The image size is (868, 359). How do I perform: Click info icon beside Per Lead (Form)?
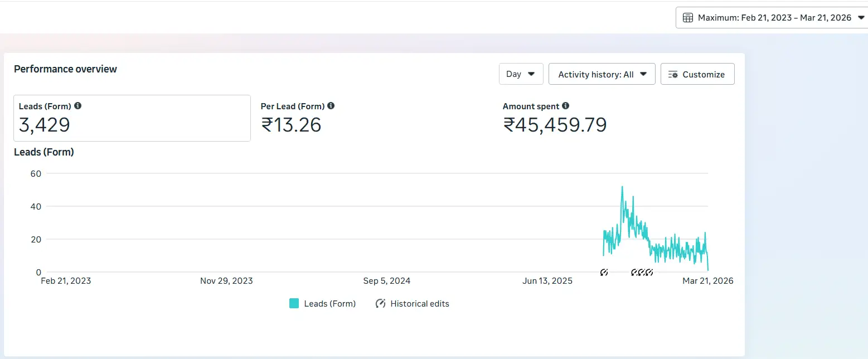(x=331, y=106)
